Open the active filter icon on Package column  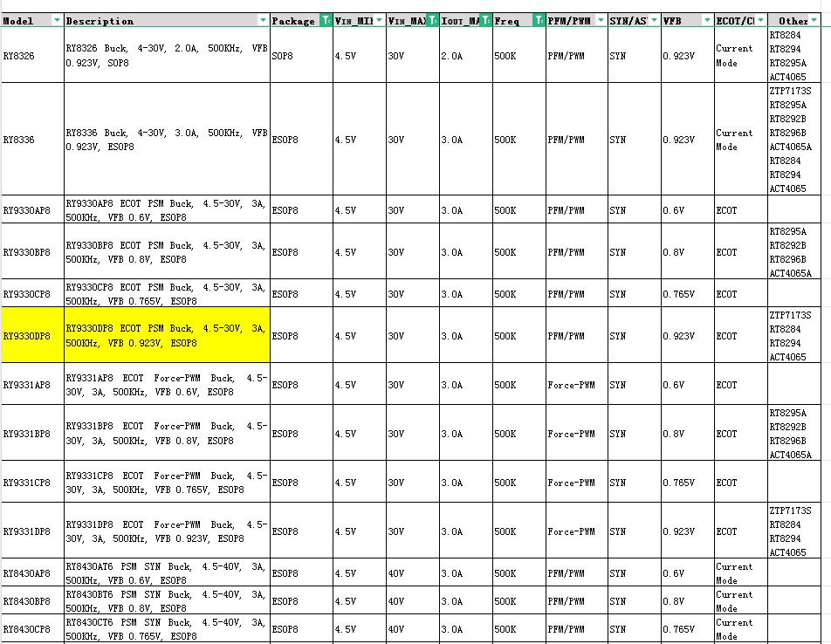(x=326, y=21)
